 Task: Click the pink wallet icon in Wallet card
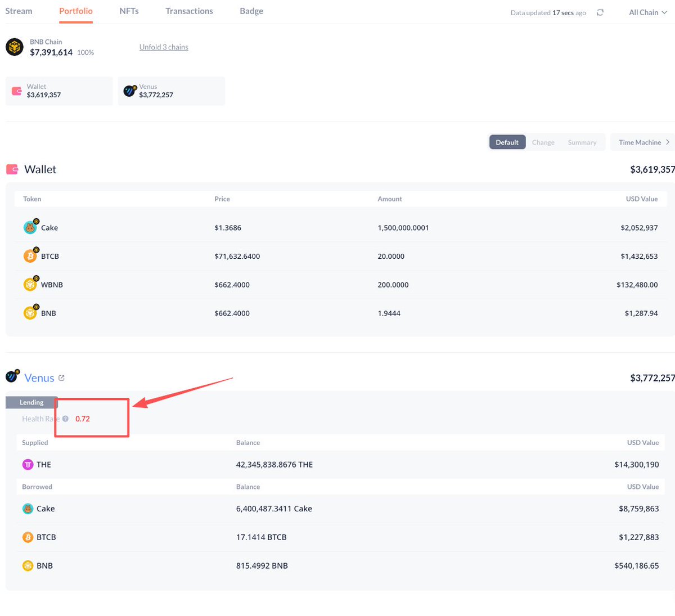tap(17, 91)
